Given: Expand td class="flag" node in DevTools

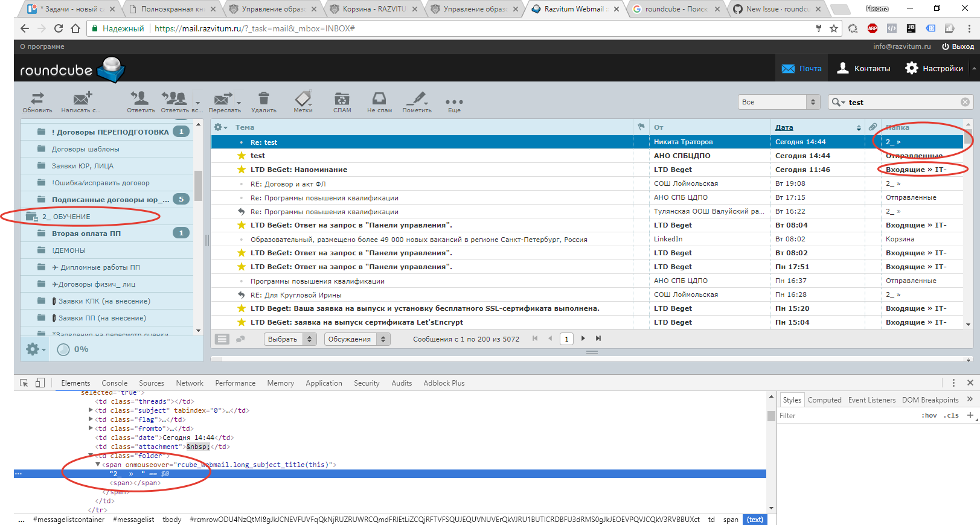Looking at the screenshot, I should click(x=91, y=419).
